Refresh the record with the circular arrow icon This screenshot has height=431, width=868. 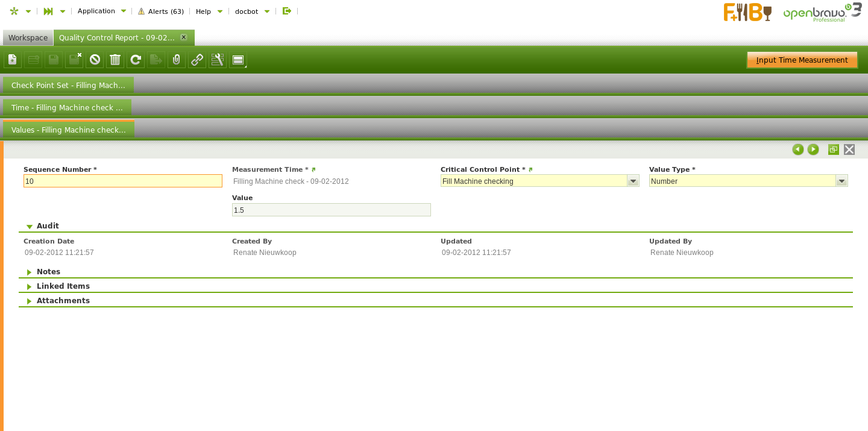136,60
